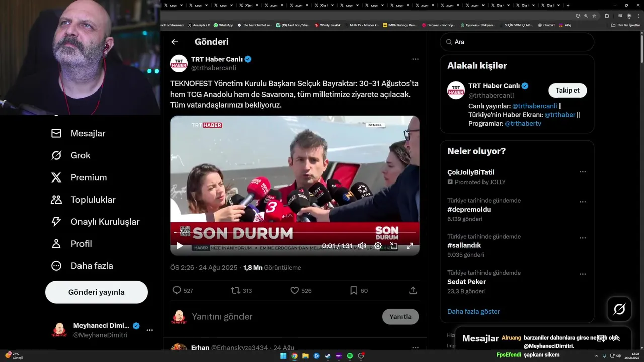Open Steam from the taskbar
This screenshot has height=362, width=644.
(x=328, y=356)
